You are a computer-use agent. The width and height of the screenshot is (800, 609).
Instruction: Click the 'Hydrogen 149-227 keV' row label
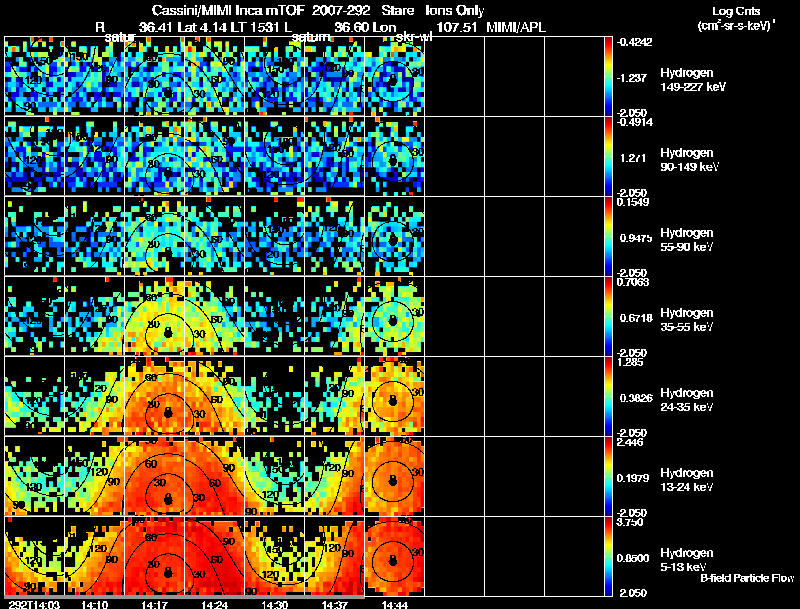click(x=692, y=80)
